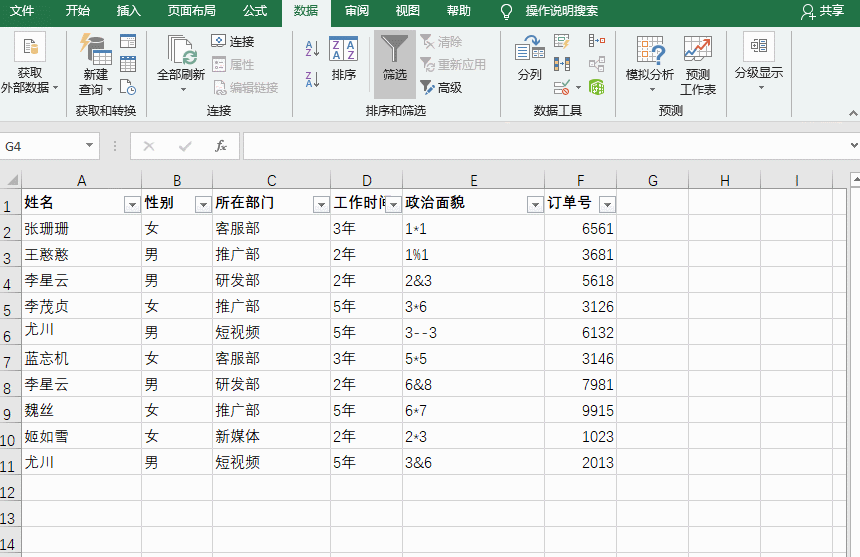Click the 属性 properties button

(x=233, y=64)
